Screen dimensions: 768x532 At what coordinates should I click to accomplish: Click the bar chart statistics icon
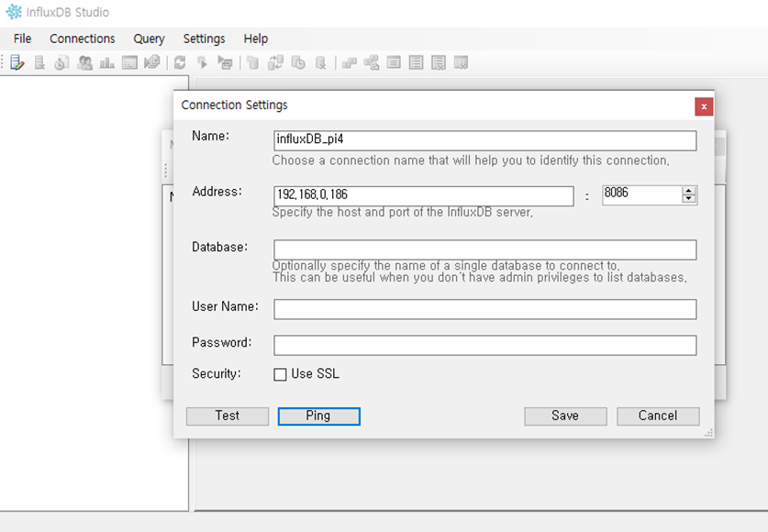coord(106,62)
